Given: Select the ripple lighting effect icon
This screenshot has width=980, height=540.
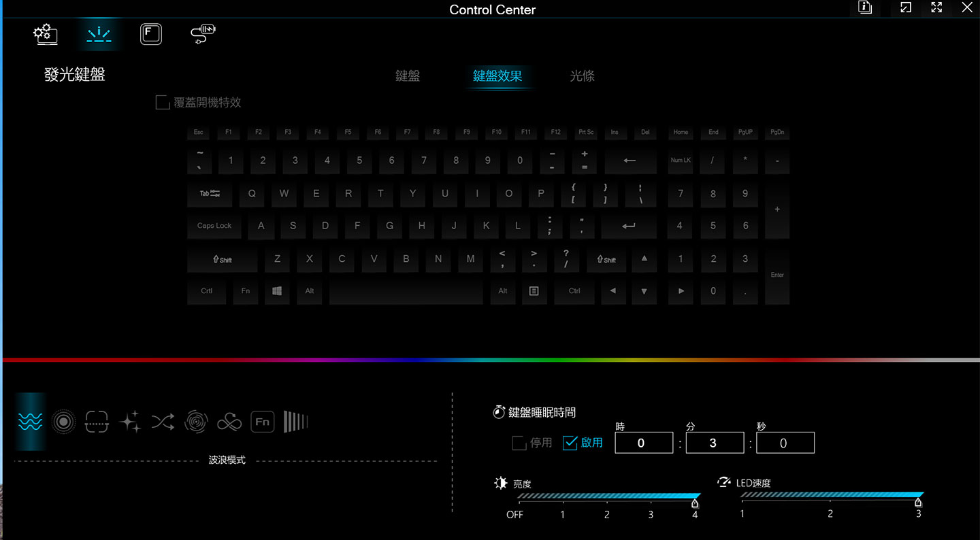Looking at the screenshot, I should (196, 422).
